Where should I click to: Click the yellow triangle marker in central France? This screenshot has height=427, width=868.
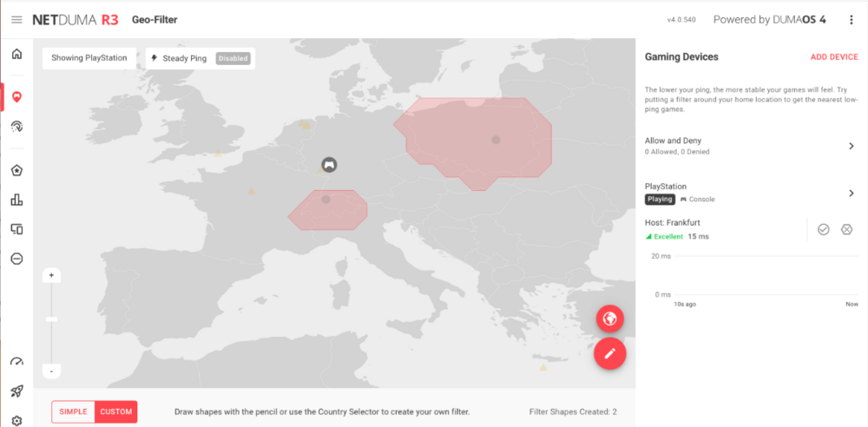pyautogui.click(x=252, y=191)
